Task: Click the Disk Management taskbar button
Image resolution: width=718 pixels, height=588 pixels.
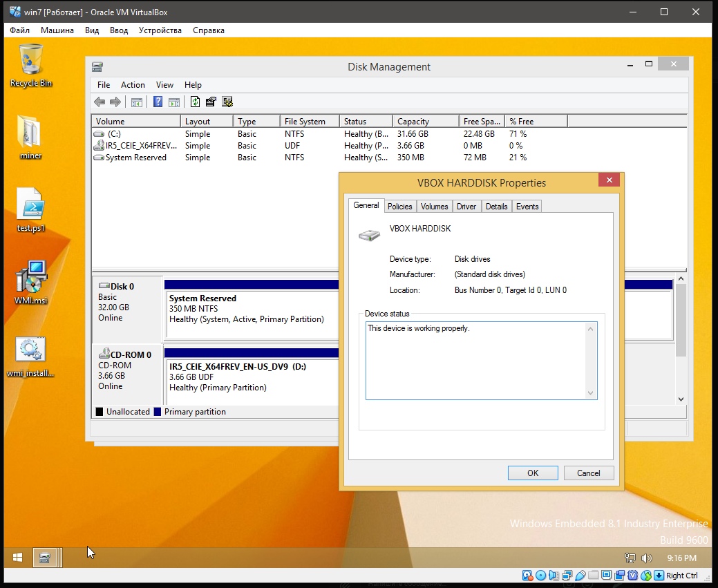Action: (x=45, y=558)
